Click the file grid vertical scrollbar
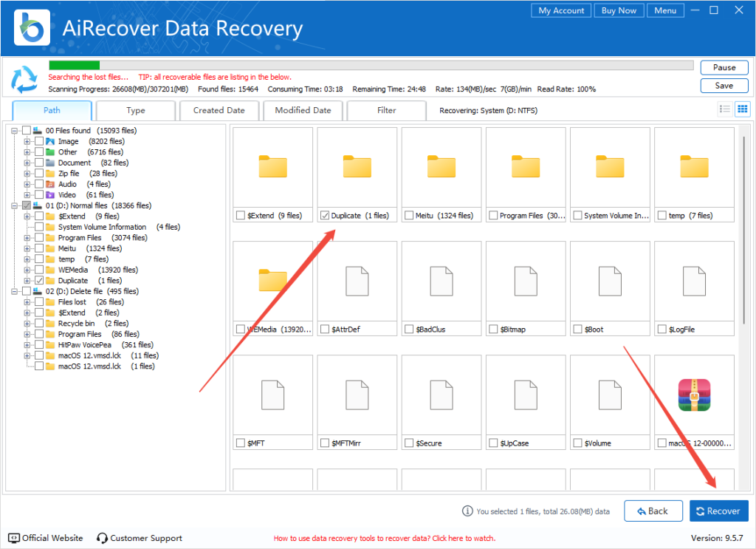 [x=743, y=229]
